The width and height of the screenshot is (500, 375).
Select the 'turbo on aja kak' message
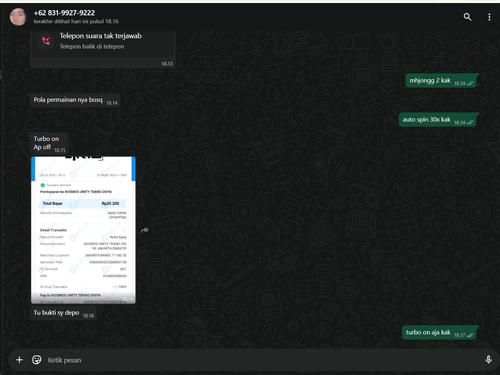click(439, 332)
